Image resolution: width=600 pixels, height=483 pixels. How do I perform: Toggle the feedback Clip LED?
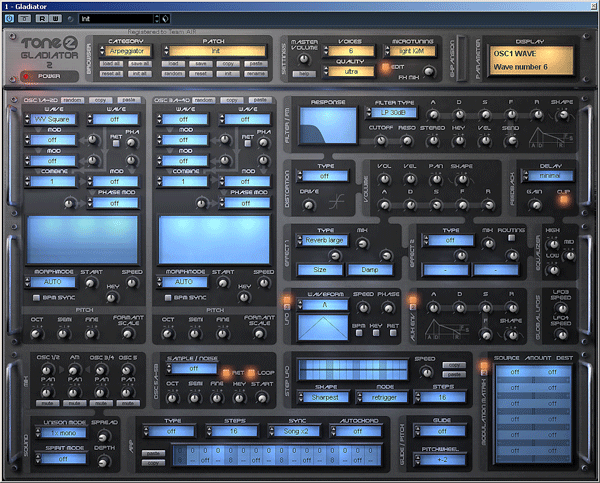(x=565, y=199)
